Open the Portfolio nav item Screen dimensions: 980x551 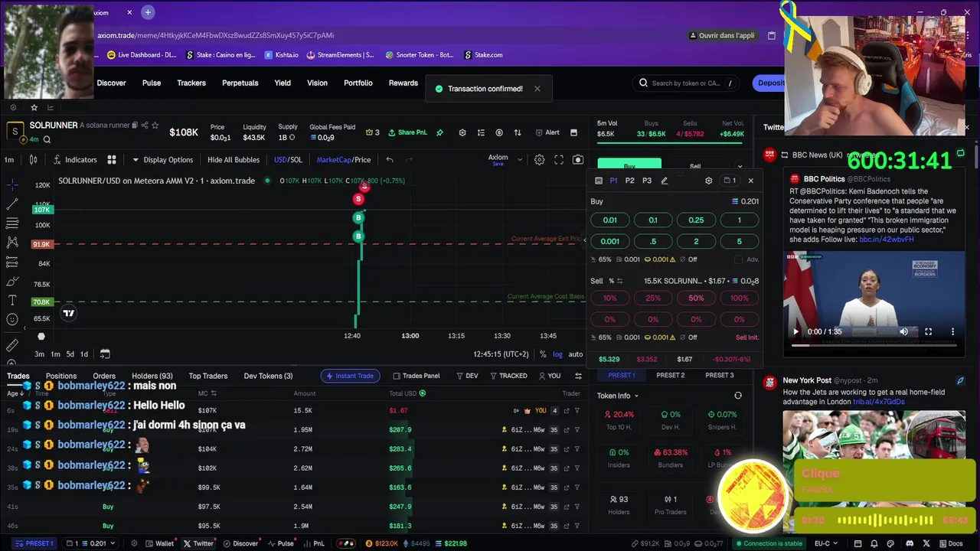click(x=358, y=83)
